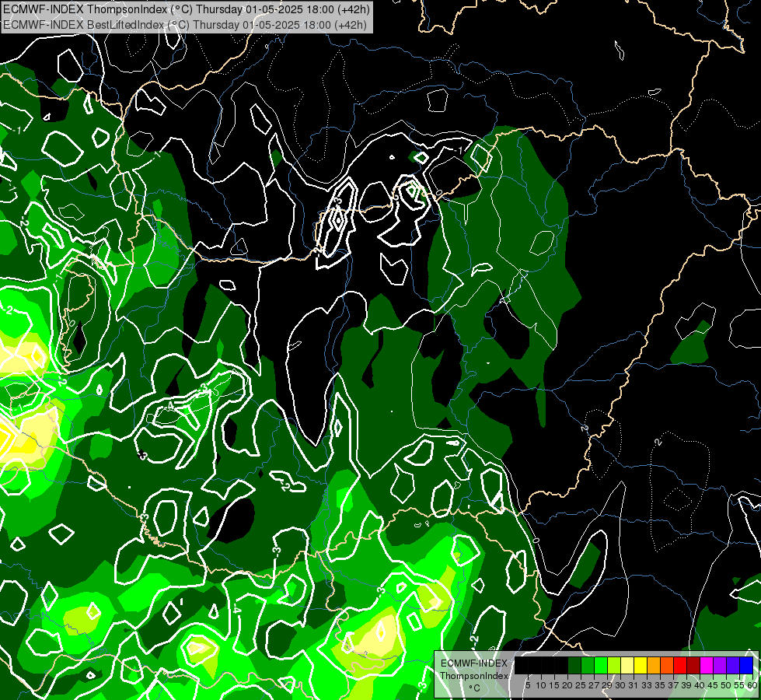Click legend tick value '10'
Screen dimensions: 761x700
tap(541, 685)
